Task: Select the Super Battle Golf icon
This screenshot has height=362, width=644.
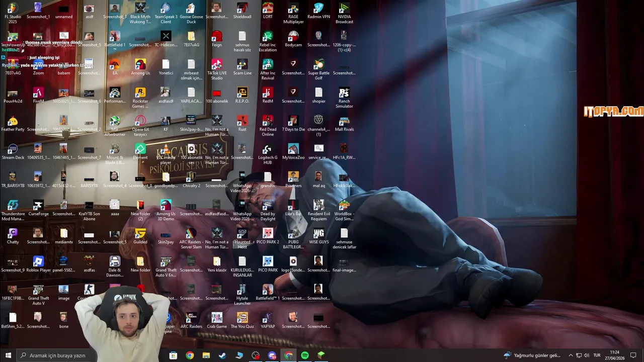Action: 318,69
